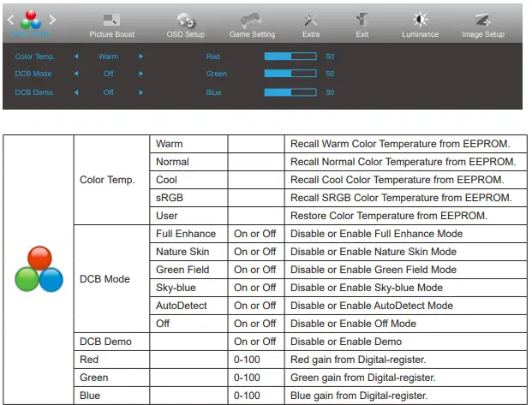Click the Blue row label in table
This screenshot has width=532, height=405.
[90, 396]
